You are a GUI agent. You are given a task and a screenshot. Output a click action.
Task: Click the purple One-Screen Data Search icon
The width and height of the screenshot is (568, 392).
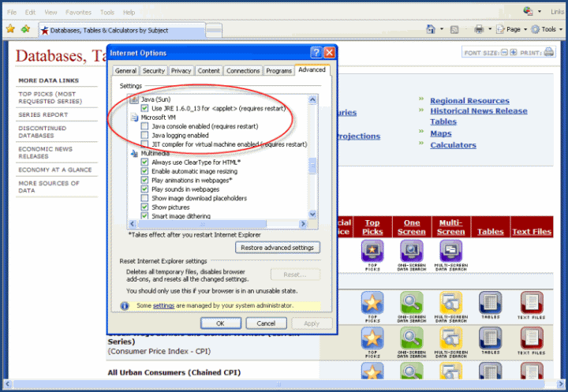(412, 251)
